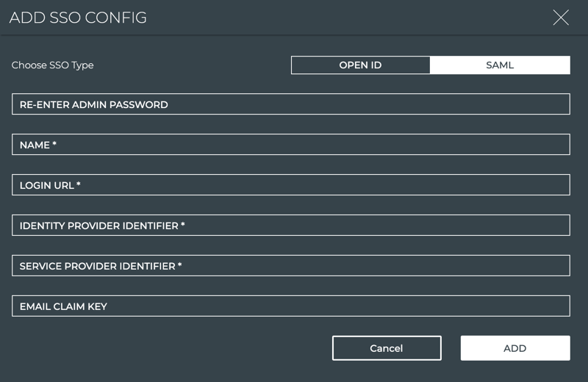Click the NAME placeholder text
The image size is (588, 382).
(38, 145)
